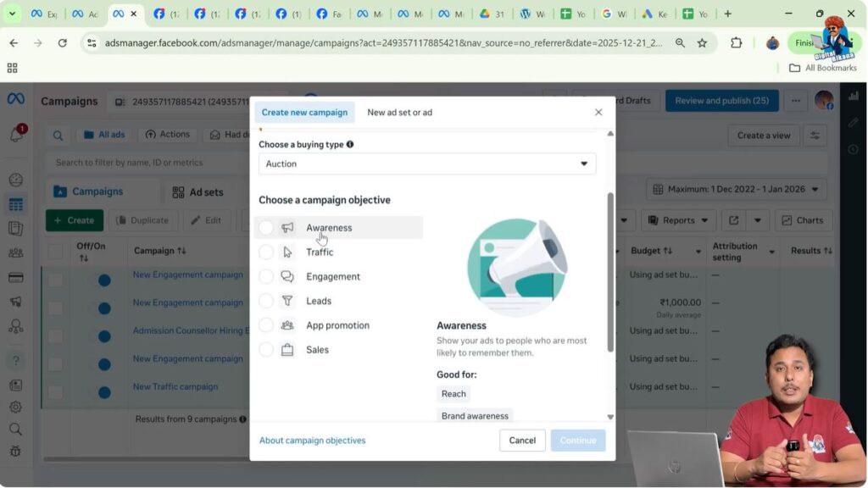Screen dimensions: 868x488
Task: Select the Awareness objective radio button
Action: click(266, 227)
